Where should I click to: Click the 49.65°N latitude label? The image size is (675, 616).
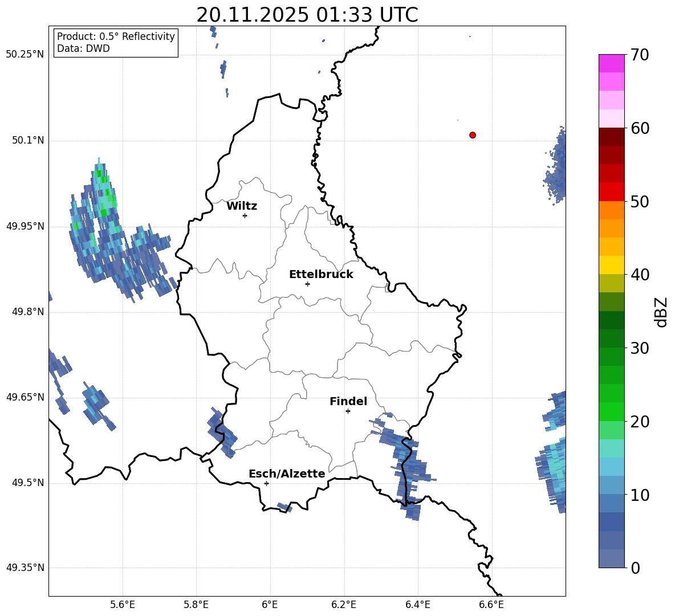point(25,397)
